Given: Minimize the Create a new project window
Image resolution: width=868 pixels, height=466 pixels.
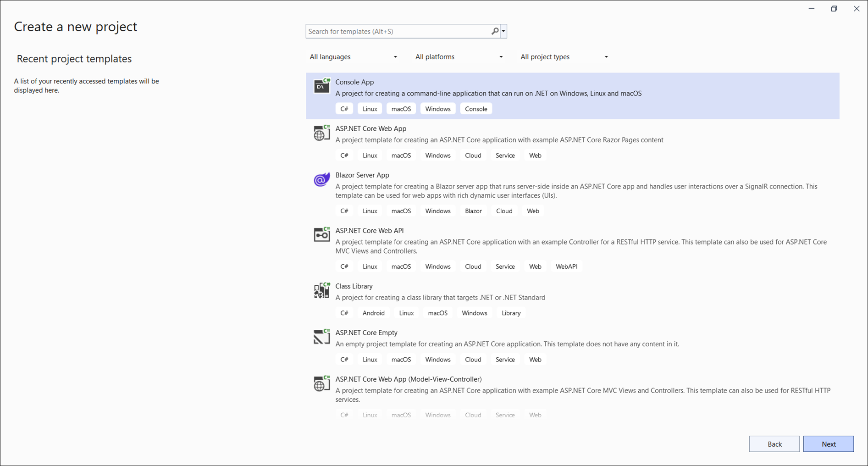Looking at the screenshot, I should [812, 9].
